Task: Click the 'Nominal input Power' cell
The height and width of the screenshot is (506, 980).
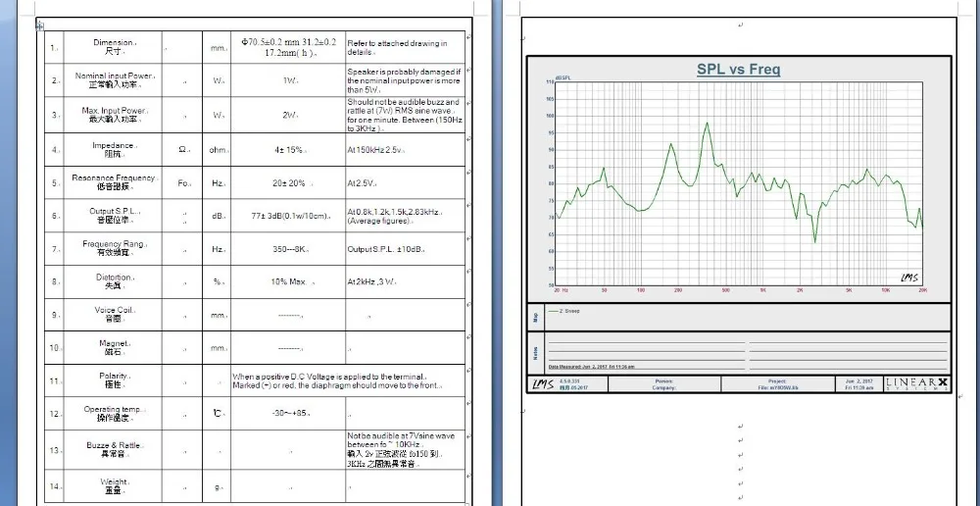Action: pos(113,80)
